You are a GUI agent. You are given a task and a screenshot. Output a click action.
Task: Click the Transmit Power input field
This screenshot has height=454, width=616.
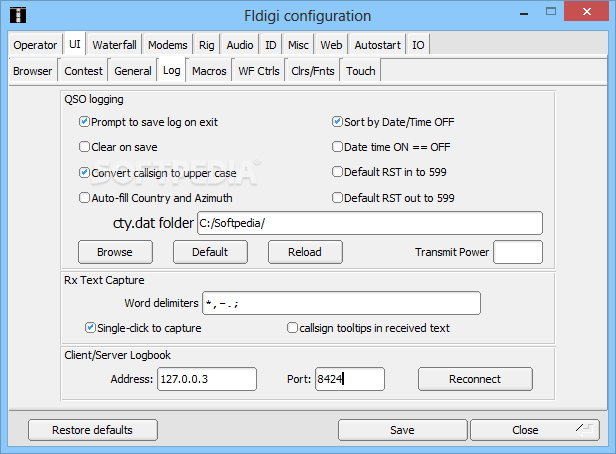coord(518,252)
